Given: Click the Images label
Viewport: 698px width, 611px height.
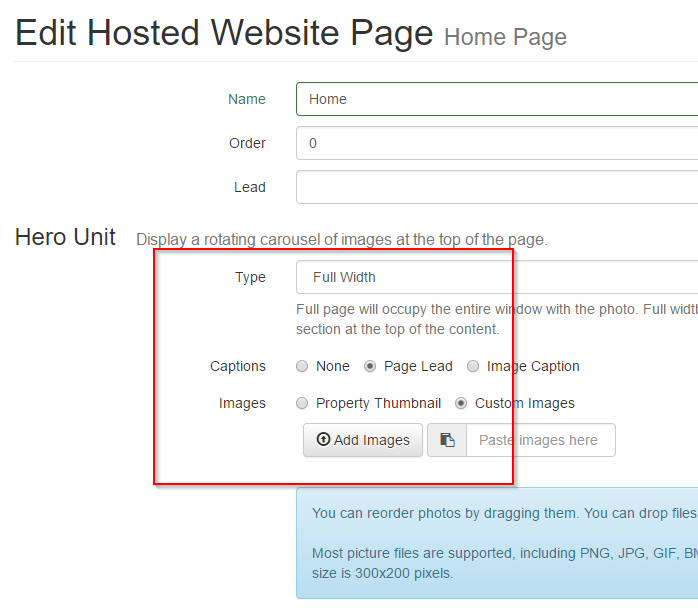Looking at the screenshot, I should coord(242,403).
